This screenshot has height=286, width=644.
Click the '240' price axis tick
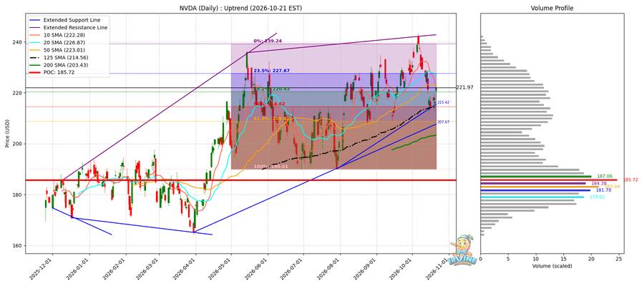coord(17,42)
